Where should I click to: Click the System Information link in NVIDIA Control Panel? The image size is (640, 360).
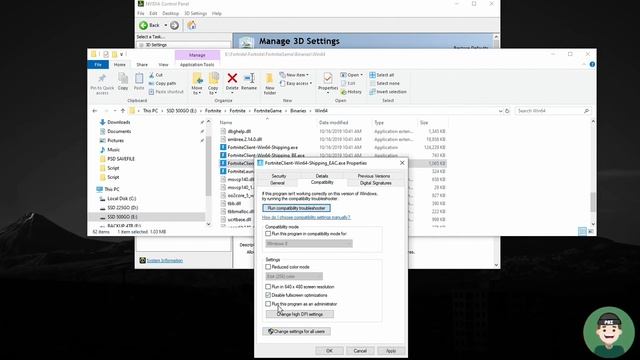[164, 260]
